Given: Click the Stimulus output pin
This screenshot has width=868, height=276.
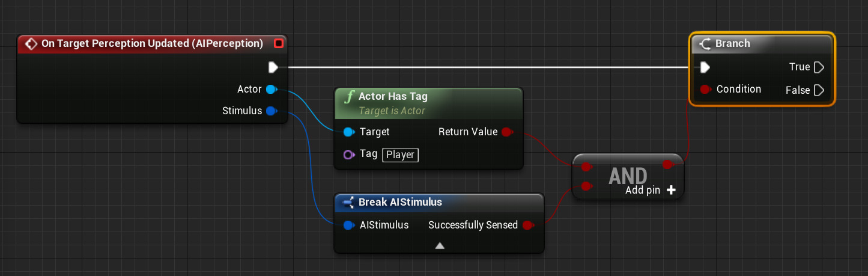Looking at the screenshot, I should pyautogui.click(x=271, y=111).
